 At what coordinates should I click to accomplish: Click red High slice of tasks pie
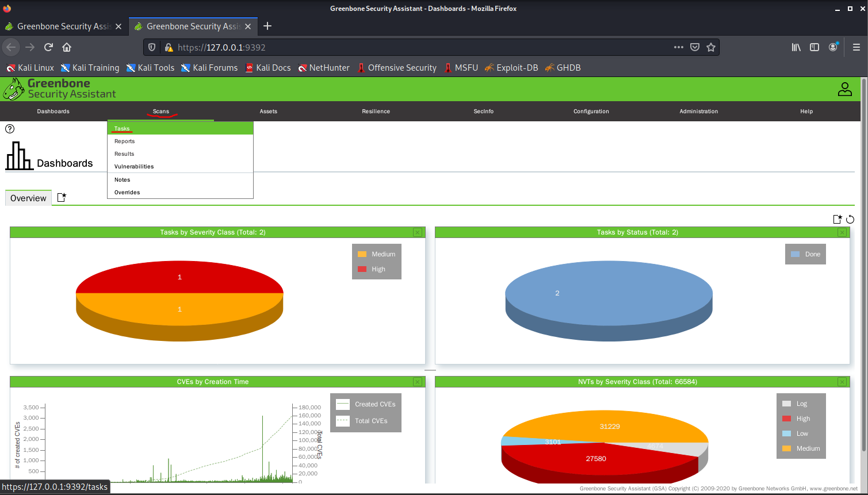179,277
